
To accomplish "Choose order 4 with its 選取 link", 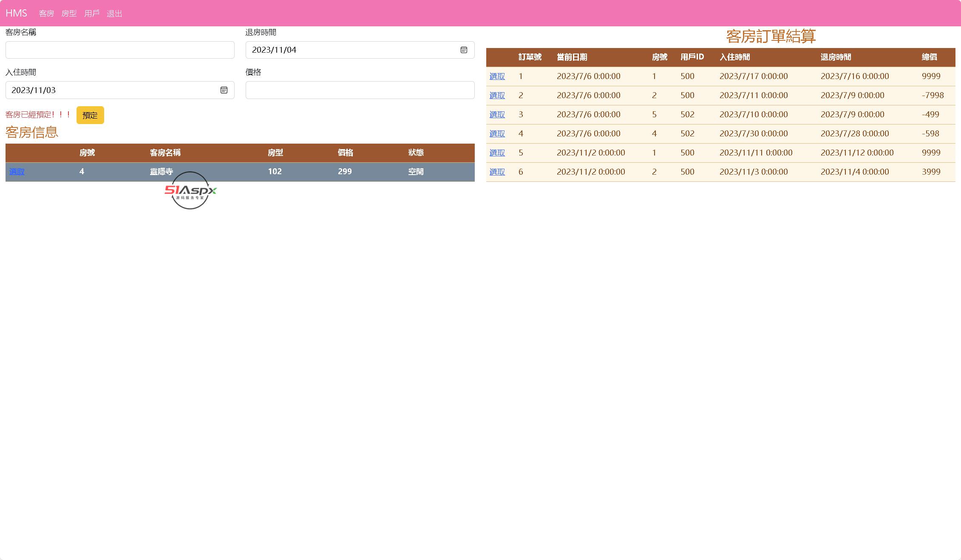I will pos(497,134).
